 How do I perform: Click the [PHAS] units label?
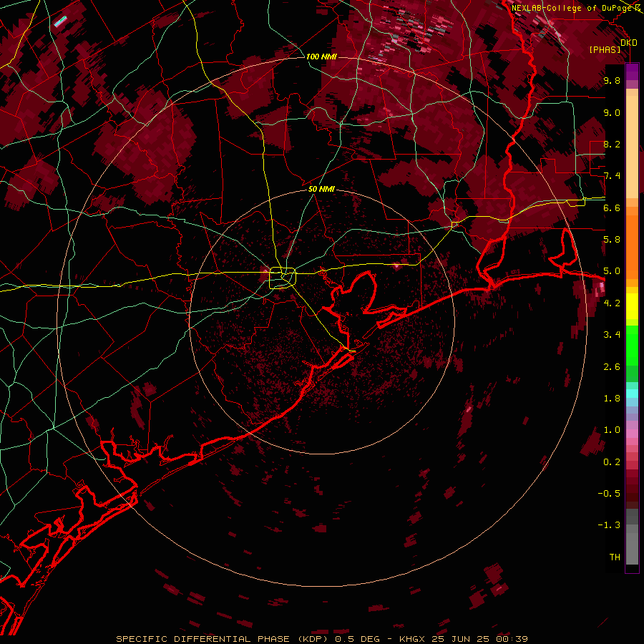click(x=605, y=49)
